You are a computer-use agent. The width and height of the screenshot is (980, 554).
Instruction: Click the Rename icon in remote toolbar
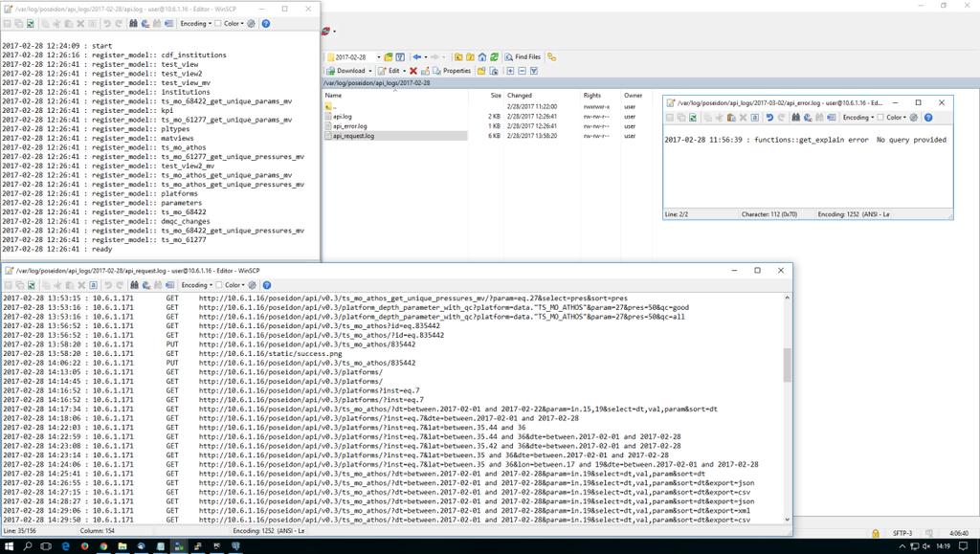425,71
